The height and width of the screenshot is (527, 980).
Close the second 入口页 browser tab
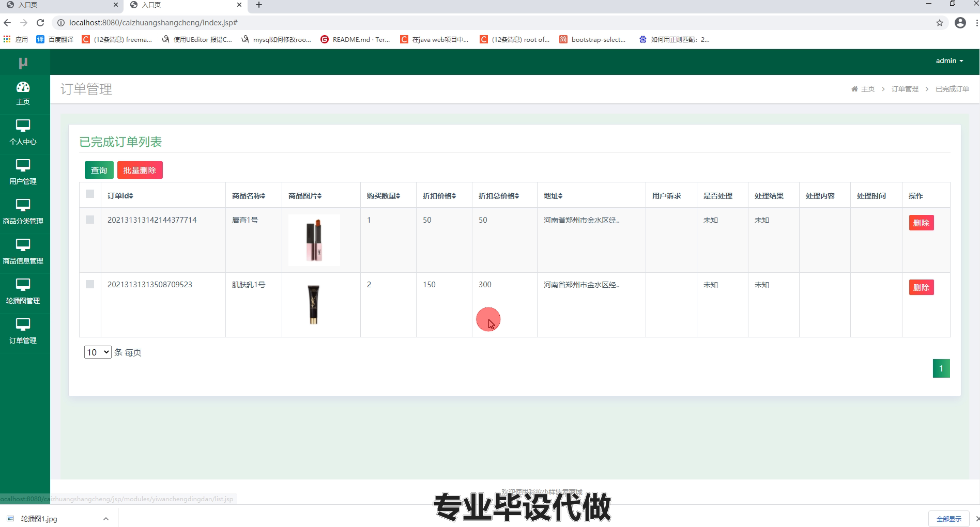(239, 5)
